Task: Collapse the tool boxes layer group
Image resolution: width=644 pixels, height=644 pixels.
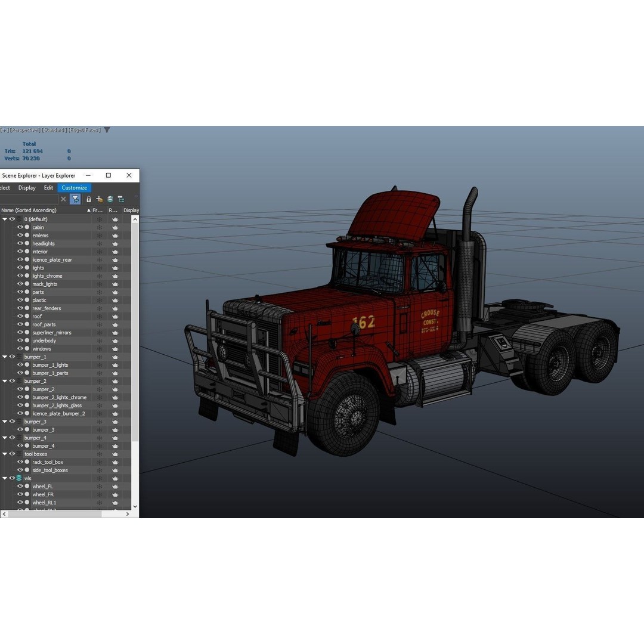Action: (5, 454)
